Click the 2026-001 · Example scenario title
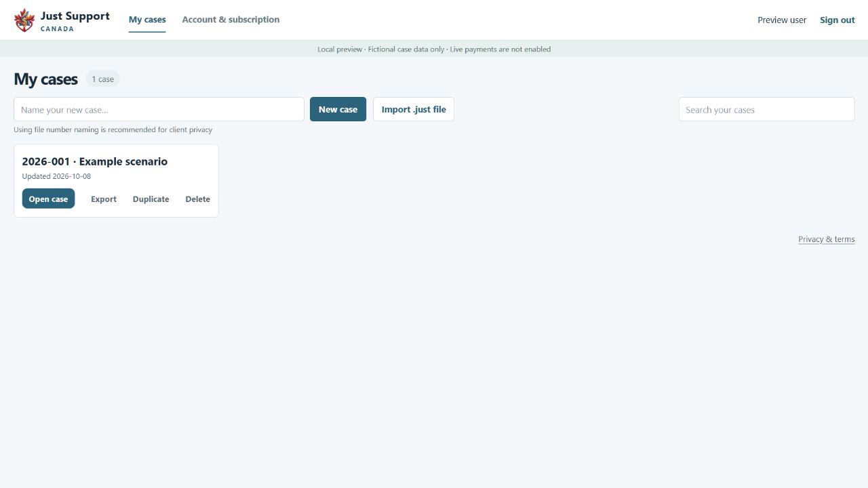 [x=94, y=161]
